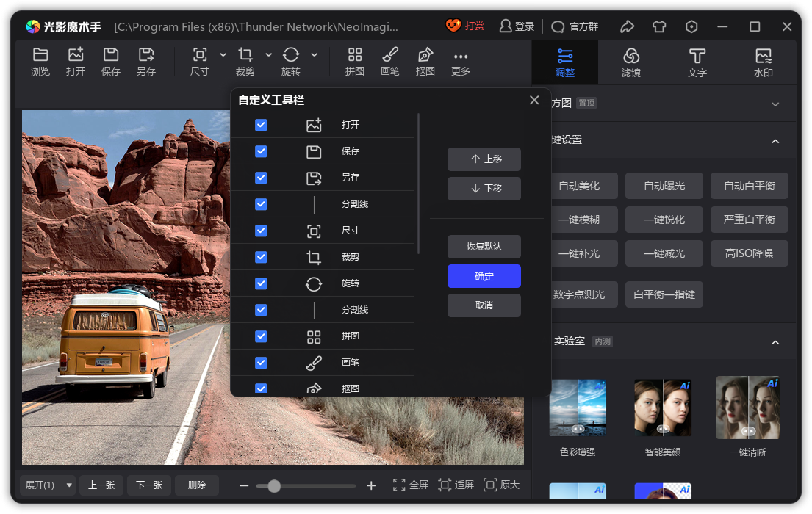Expand the 裁剪 dropdown arrow in toolbar

pyautogui.click(x=269, y=55)
